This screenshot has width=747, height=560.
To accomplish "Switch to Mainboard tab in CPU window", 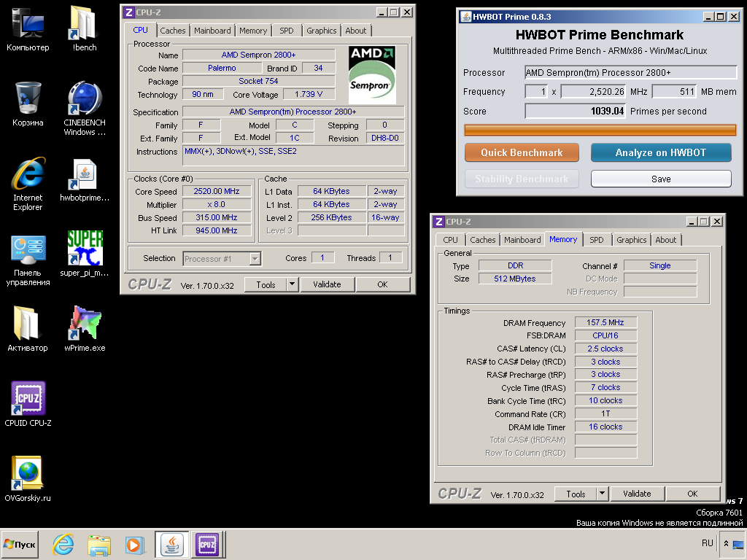I will (212, 31).
